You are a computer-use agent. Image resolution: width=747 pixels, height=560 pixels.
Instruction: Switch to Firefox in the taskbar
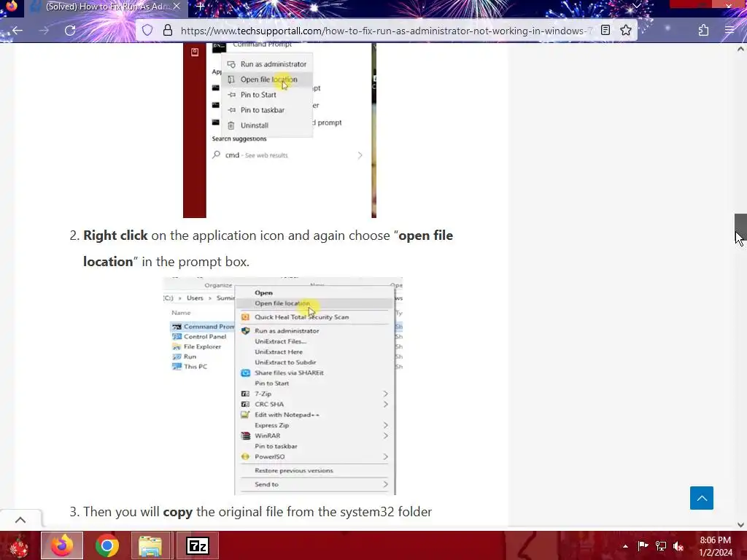point(62,545)
